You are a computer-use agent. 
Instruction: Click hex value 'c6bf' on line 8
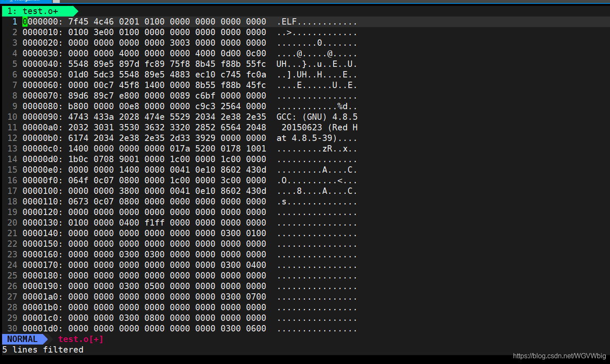pyautogui.click(x=205, y=96)
